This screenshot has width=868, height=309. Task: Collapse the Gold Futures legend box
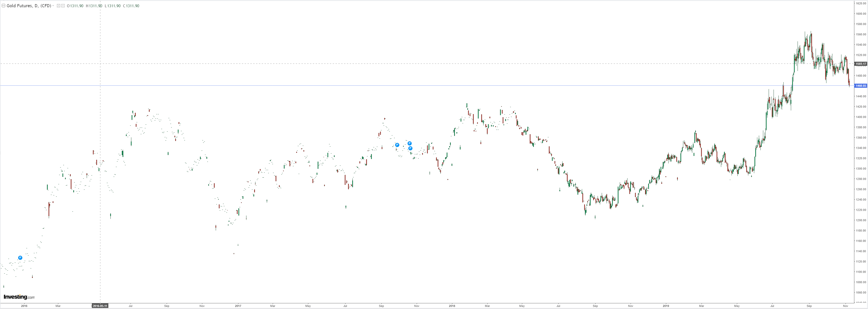point(3,6)
